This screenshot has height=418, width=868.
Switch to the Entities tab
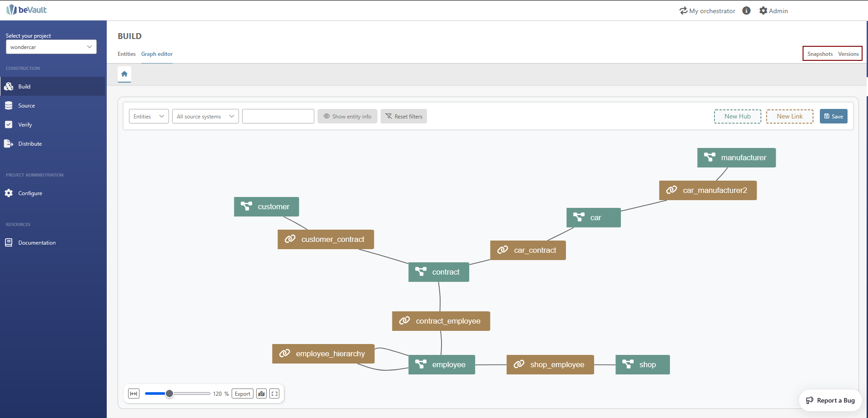pos(126,54)
